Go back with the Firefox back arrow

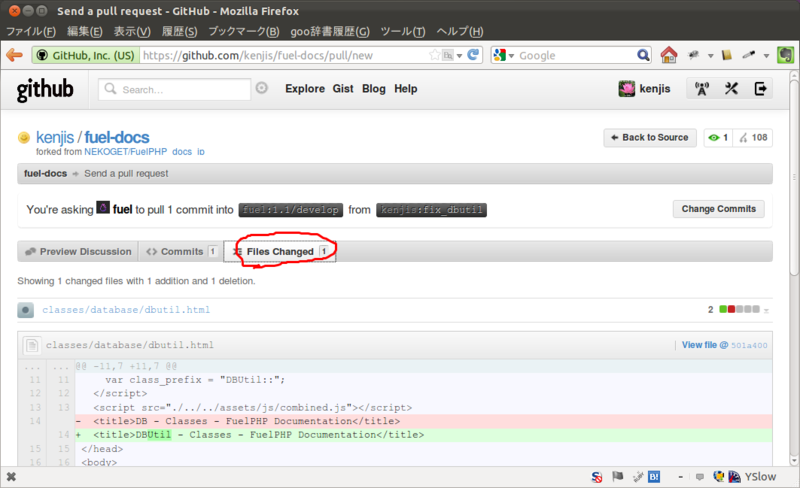tap(14, 55)
